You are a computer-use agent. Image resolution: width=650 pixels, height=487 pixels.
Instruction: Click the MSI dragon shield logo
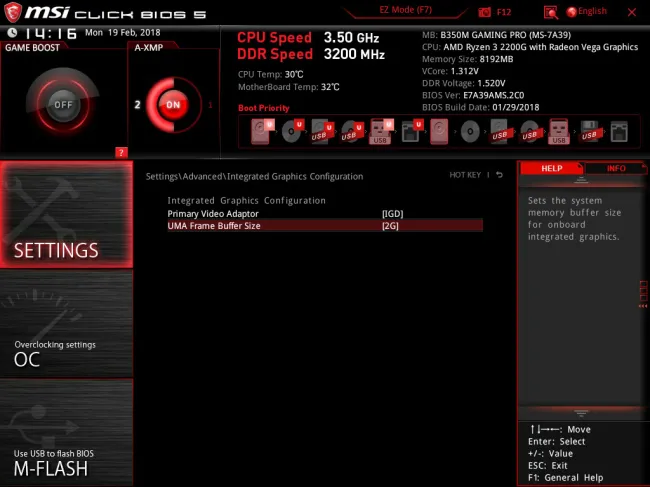tap(13, 12)
